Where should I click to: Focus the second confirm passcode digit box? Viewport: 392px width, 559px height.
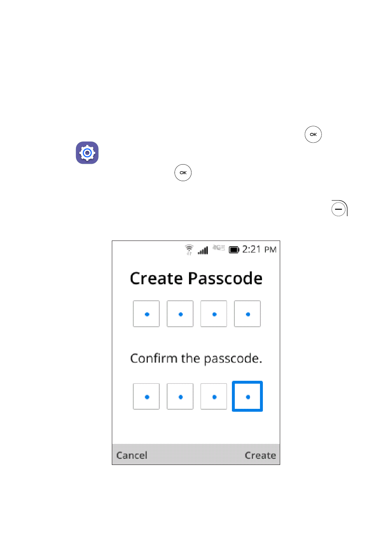pyautogui.click(x=180, y=396)
